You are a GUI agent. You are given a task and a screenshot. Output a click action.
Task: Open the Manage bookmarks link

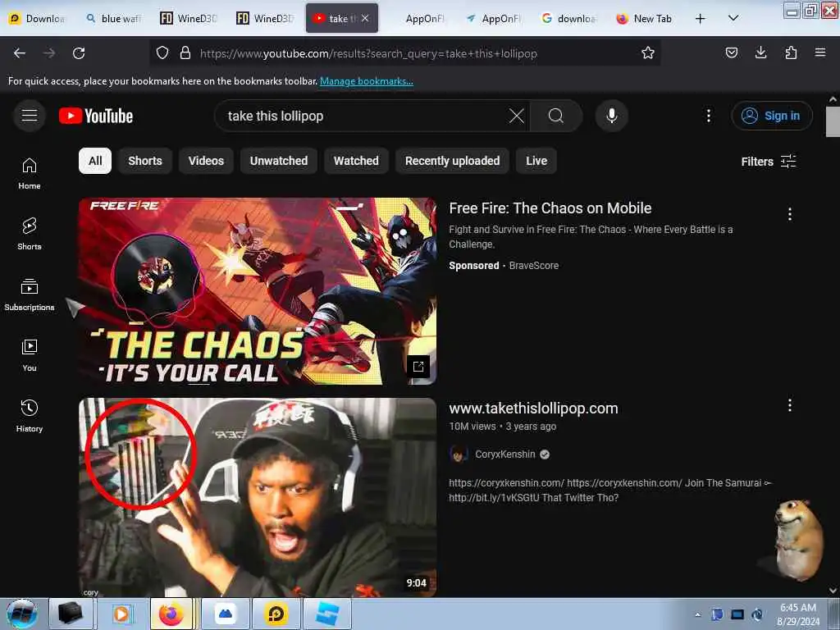pyautogui.click(x=367, y=81)
